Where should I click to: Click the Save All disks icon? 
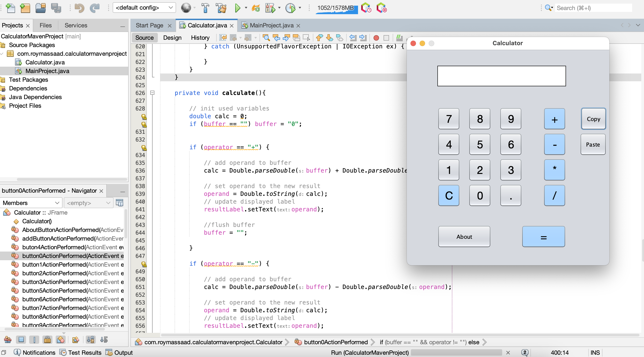(56, 8)
